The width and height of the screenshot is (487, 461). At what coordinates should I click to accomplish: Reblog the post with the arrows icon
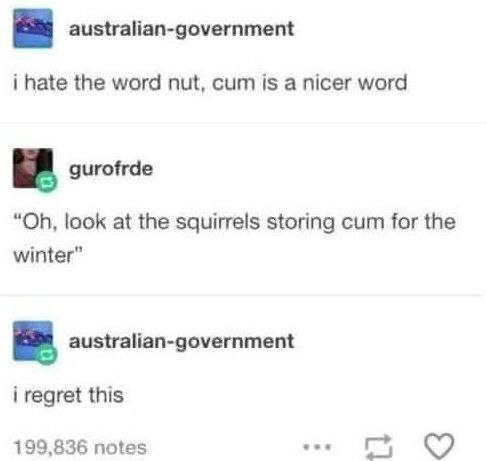click(x=378, y=447)
